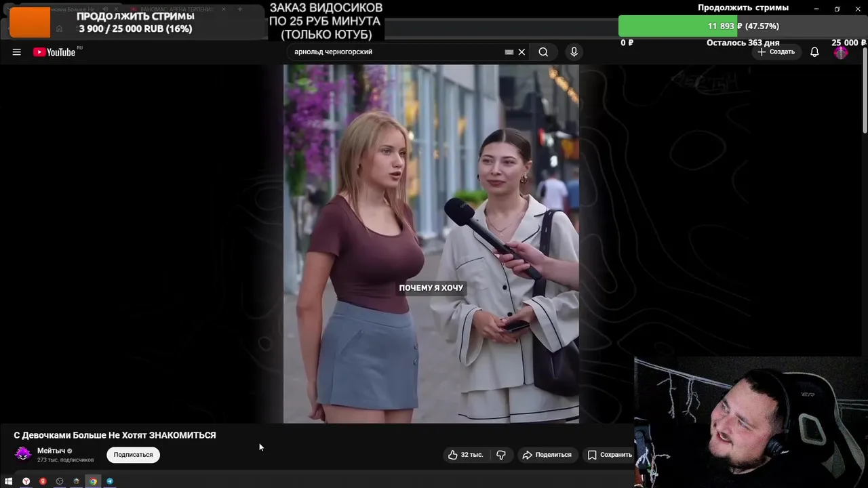Image resolution: width=868 pixels, height=488 pixels.
Task: Click the fourth taskbar app after OBS
Action: (x=76, y=481)
